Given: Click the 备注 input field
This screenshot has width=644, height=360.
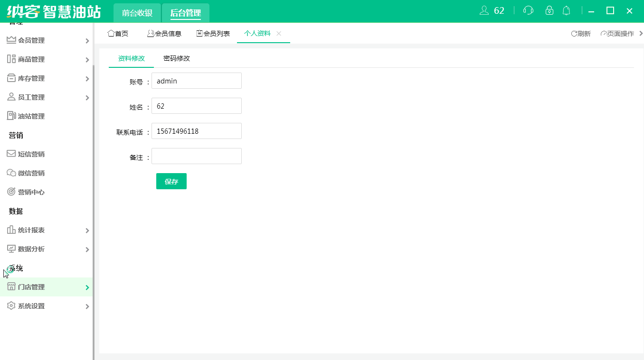Looking at the screenshot, I should click(x=196, y=156).
